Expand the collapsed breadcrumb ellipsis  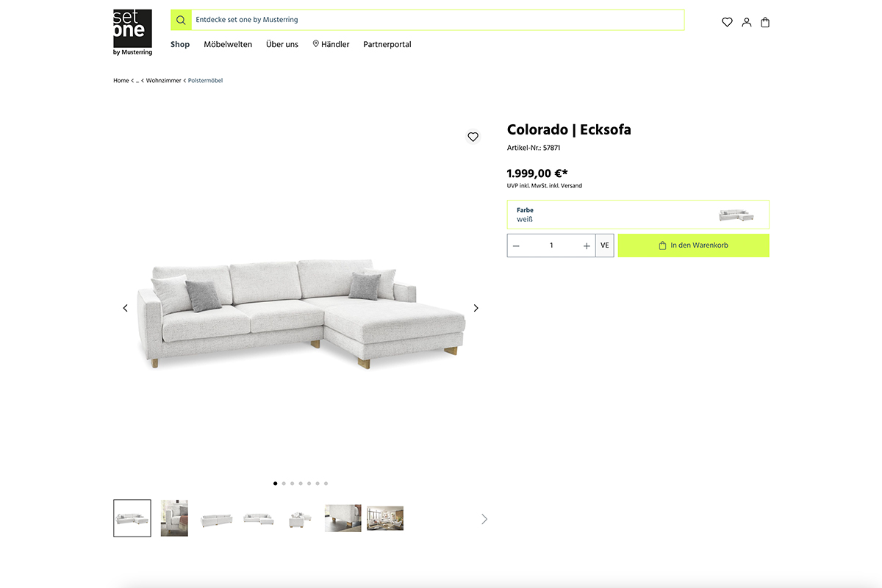[x=137, y=81]
